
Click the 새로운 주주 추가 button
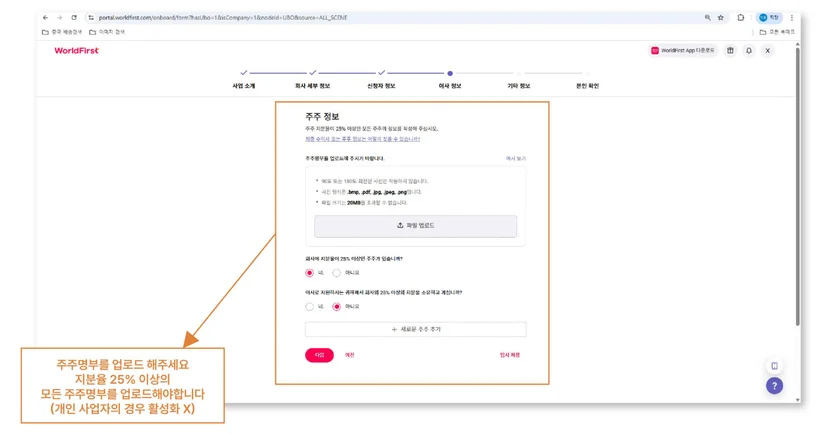(x=416, y=329)
